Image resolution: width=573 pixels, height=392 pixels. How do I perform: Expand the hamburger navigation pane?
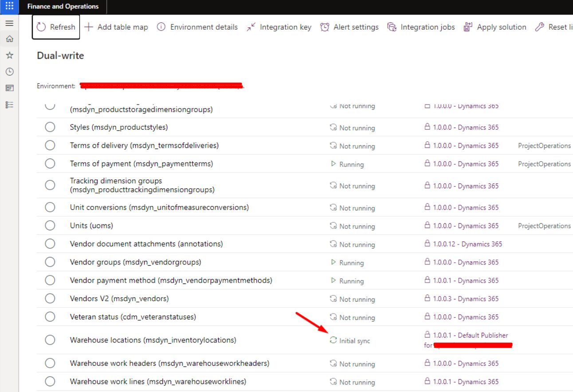tap(9, 23)
